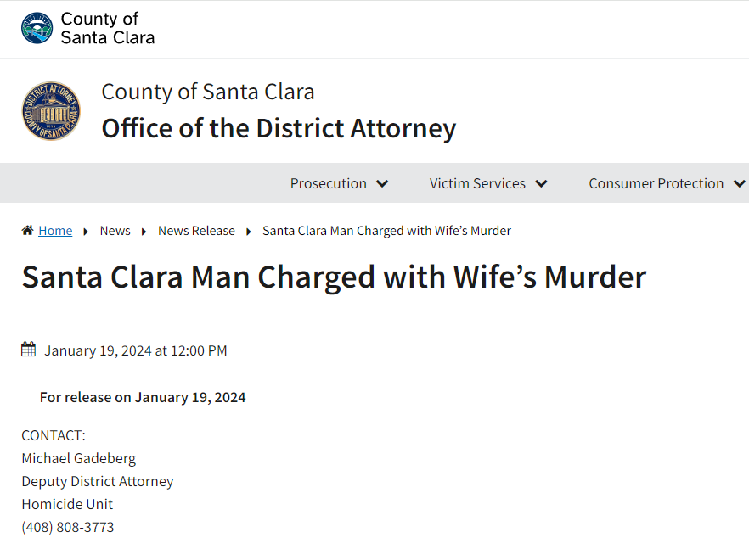This screenshot has height=560, width=749.
Task: Click the home icon in breadcrumb
Action: (x=28, y=231)
